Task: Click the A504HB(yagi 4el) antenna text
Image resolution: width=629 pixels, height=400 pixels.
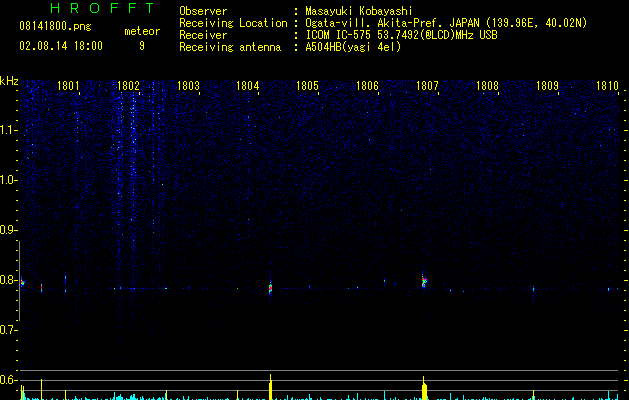Action: 353,47
